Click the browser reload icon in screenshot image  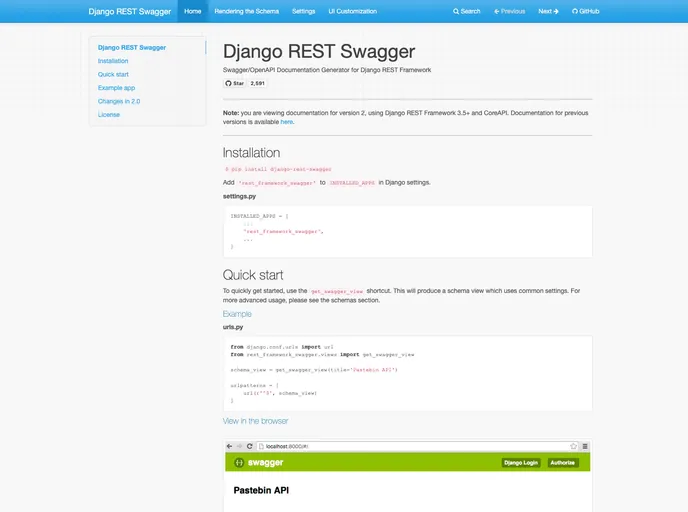click(250, 446)
